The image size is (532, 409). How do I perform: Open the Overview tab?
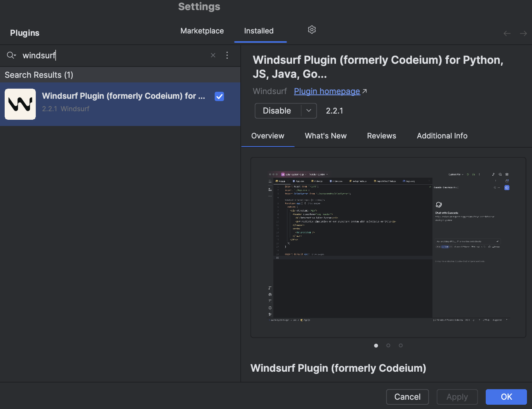[x=268, y=136]
